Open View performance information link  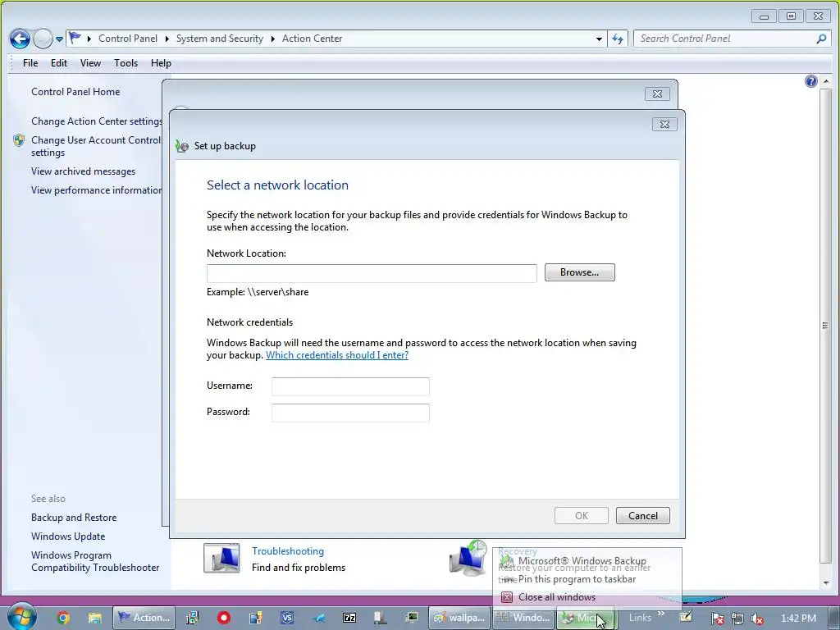97,190
